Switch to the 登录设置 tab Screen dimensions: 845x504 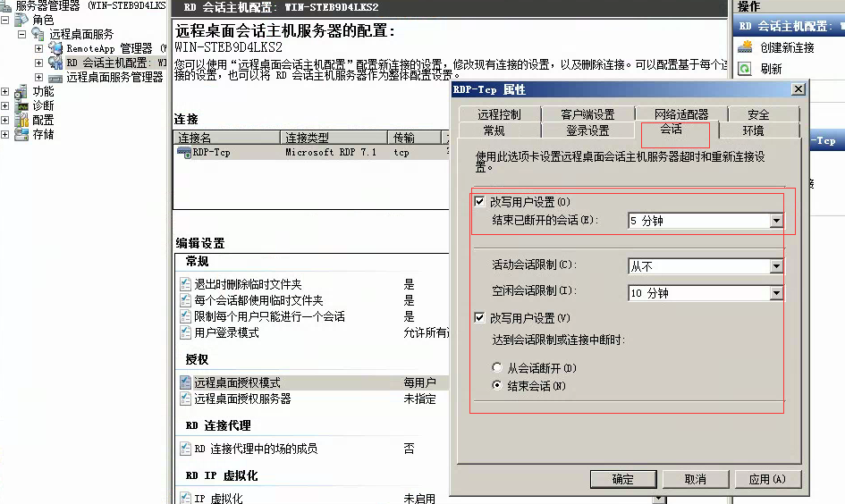click(x=587, y=130)
